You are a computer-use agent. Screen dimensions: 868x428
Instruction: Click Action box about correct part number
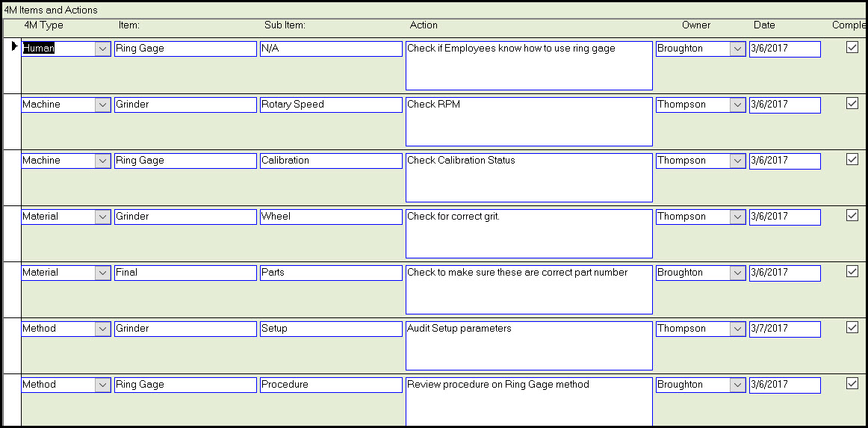(x=529, y=290)
